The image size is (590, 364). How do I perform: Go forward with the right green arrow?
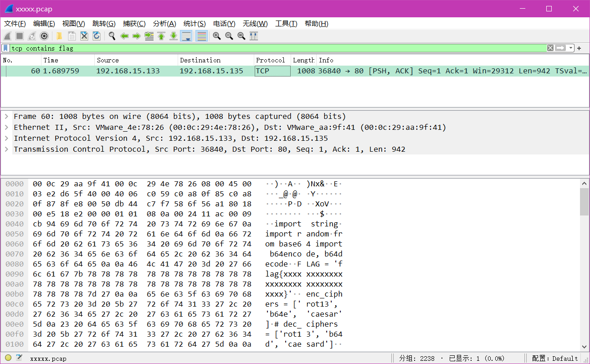[136, 36]
